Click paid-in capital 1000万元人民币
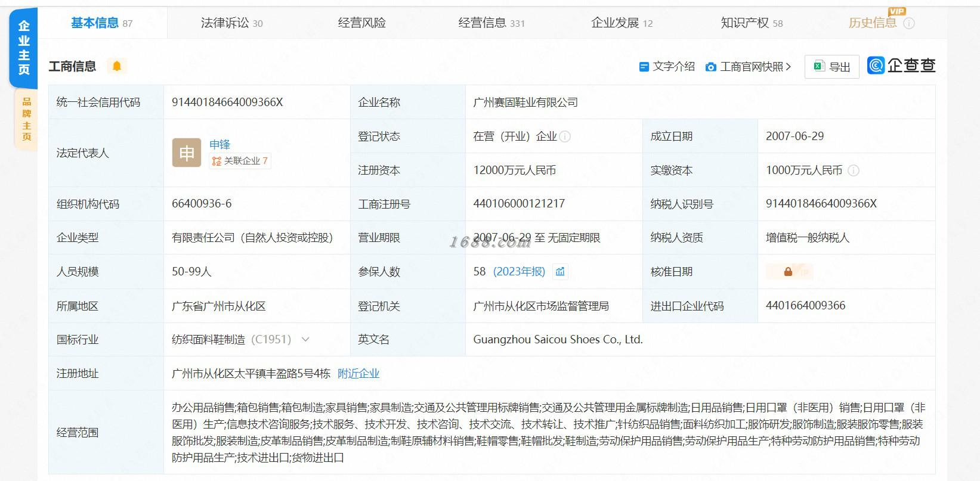 pyautogui.click(x=804, y=170)
